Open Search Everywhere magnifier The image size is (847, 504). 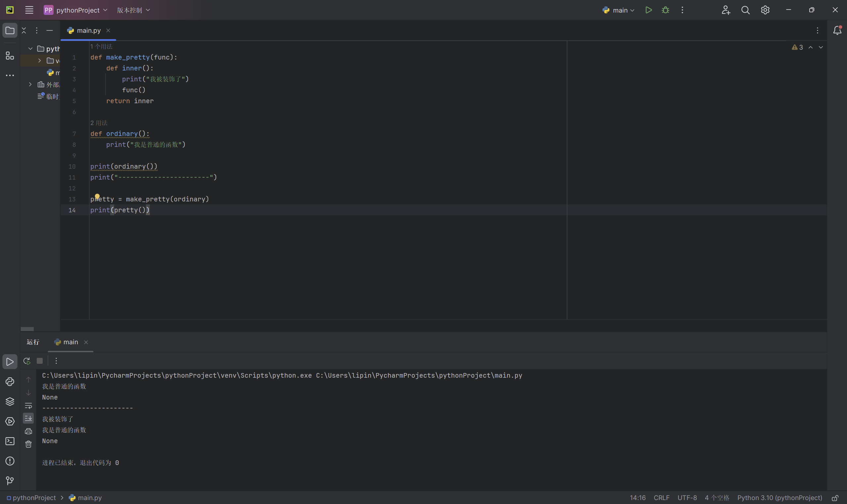[x=745, y=10]
